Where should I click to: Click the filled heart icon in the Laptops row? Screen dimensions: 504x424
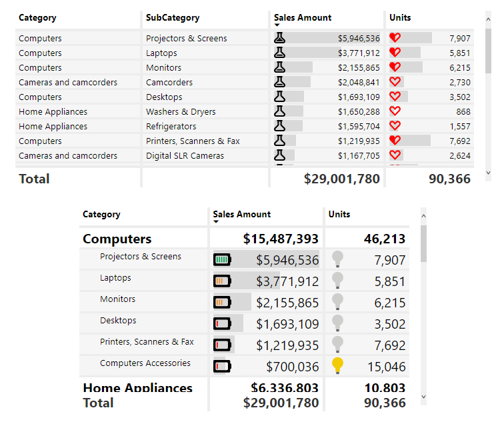click(x=395, y=53)
